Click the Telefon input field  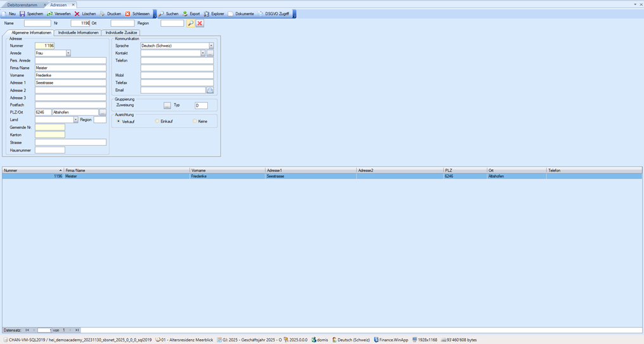pyautogui.click(x=177, y=60)
